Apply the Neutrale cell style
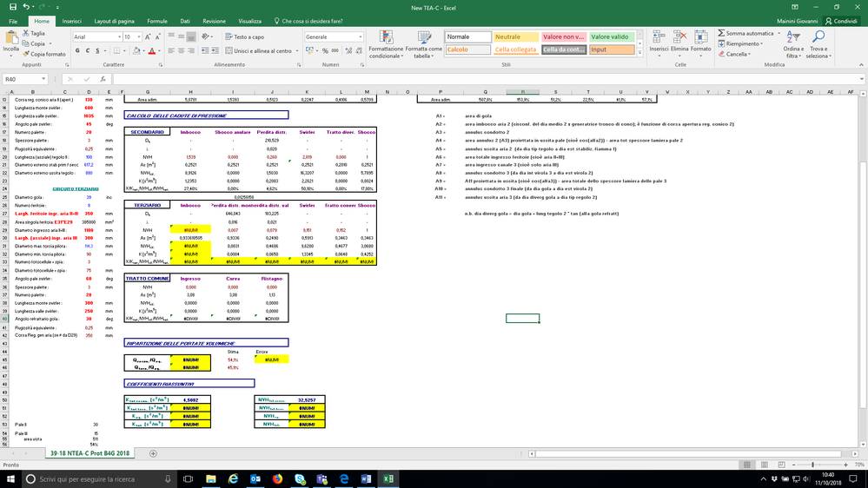 coord(516,37)
